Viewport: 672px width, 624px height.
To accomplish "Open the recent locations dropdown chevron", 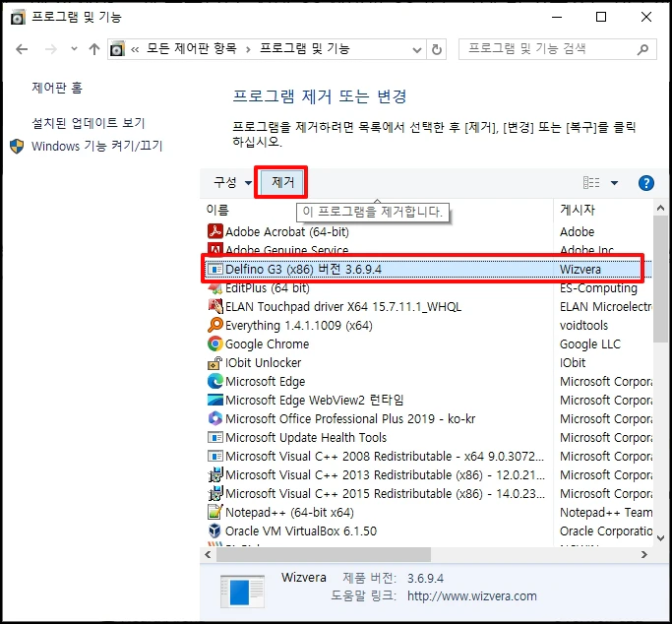I will [x=74, y=49].
